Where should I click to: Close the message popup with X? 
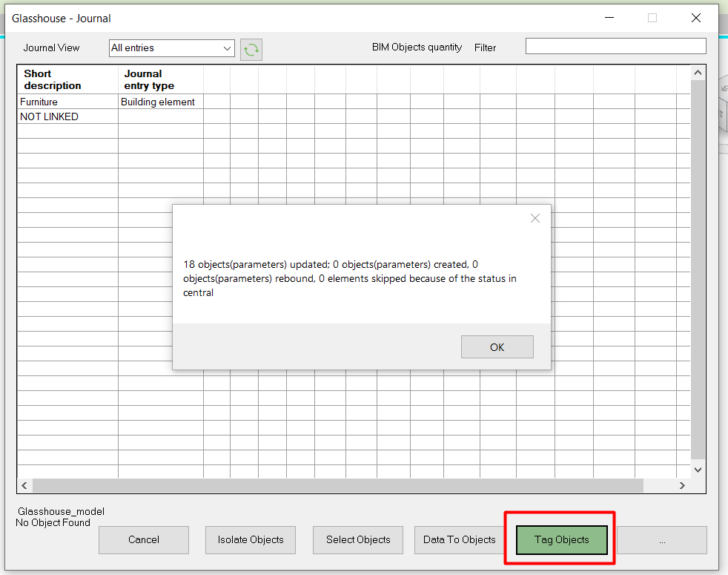click(535, 218)
